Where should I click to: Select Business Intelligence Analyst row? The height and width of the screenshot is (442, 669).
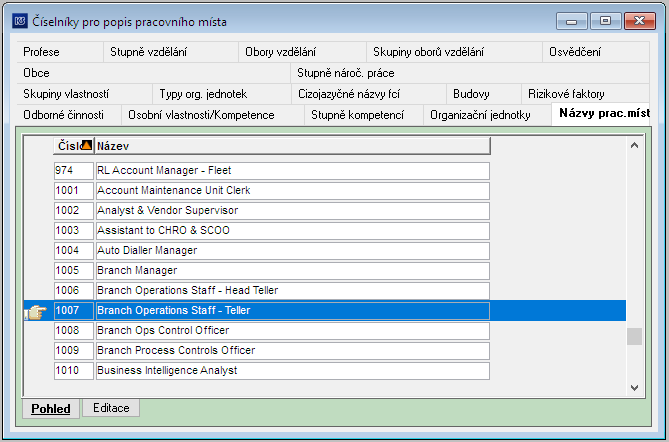coord(293,371)
